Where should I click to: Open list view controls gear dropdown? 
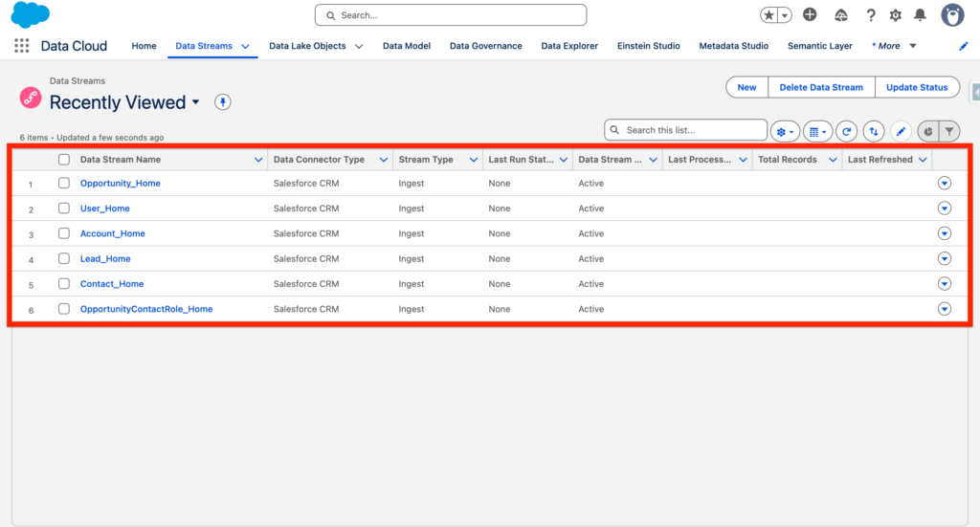pos(785,131)
